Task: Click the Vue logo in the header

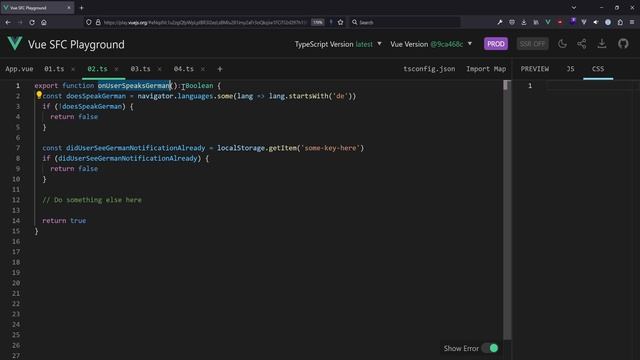Action: pos(15,44)
